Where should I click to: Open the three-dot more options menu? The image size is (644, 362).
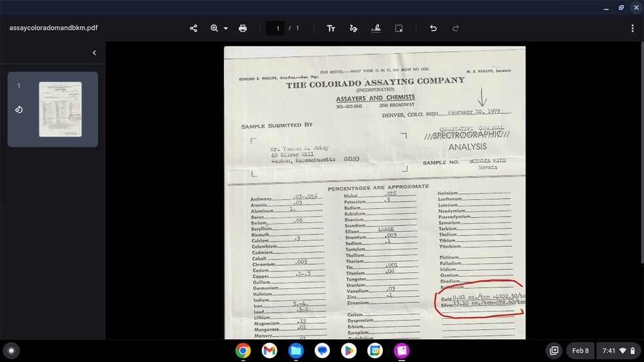[632, 28]
